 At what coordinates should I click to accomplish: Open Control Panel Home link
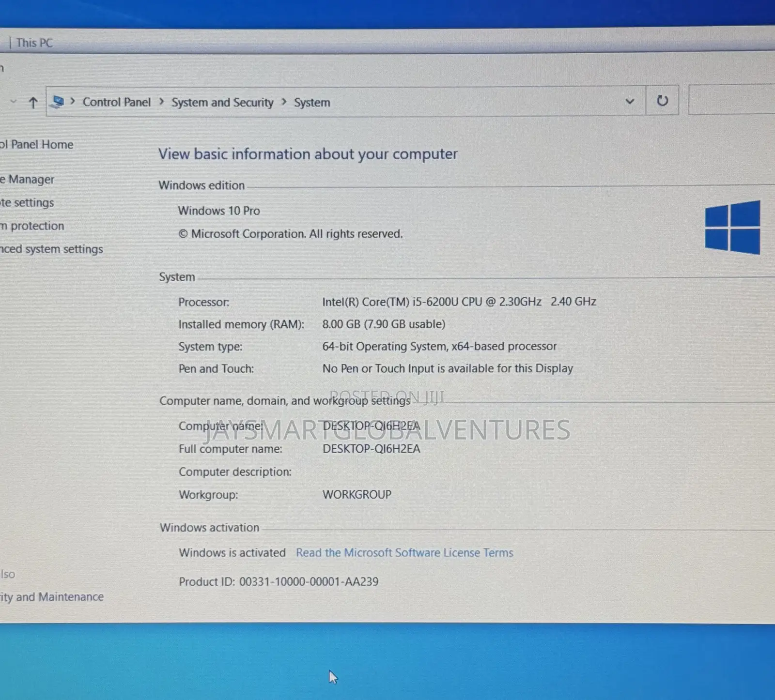37,144
